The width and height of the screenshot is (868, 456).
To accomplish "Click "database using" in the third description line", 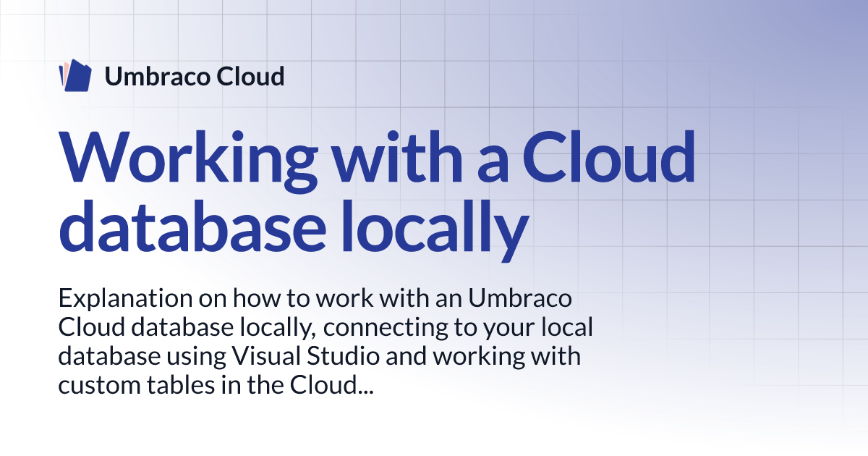I will point(142,356).
